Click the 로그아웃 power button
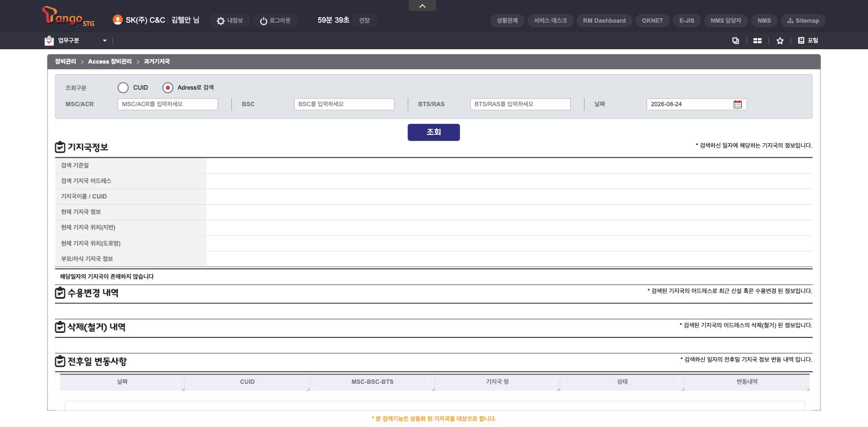 click(275, 20)
